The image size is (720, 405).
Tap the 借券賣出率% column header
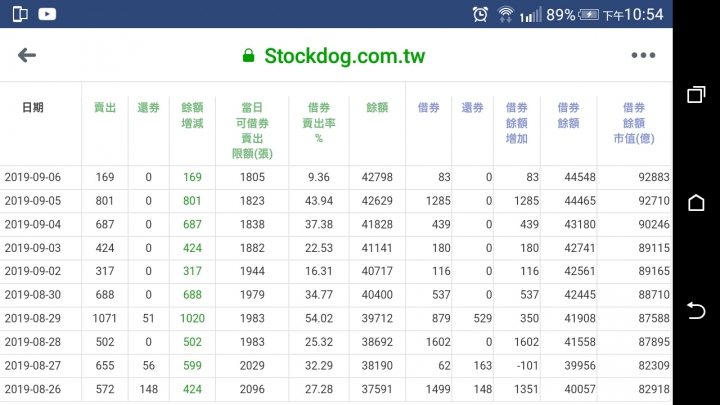tap(319, 123)
